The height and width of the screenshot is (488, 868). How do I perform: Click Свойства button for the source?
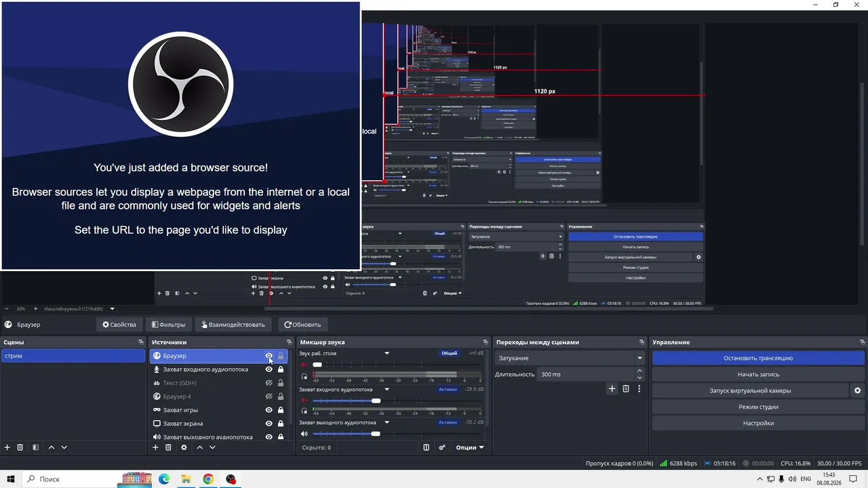pos(119,325)
